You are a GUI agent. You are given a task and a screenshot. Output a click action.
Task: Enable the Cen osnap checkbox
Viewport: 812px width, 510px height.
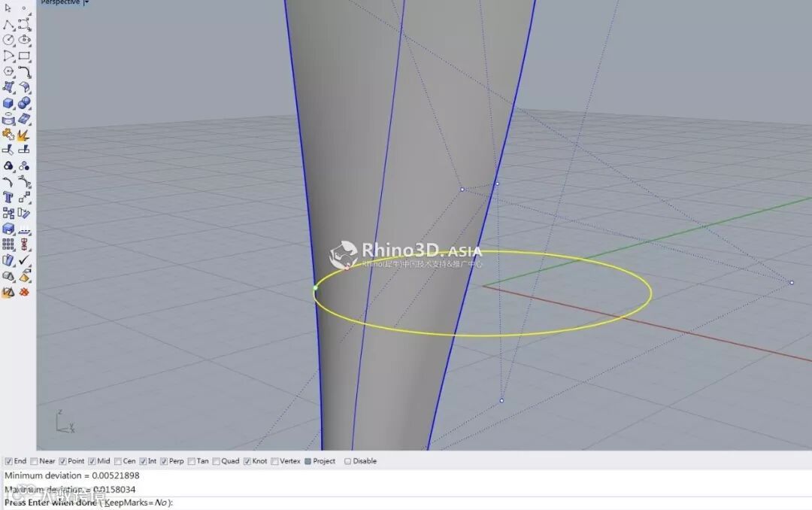(118, 461)
